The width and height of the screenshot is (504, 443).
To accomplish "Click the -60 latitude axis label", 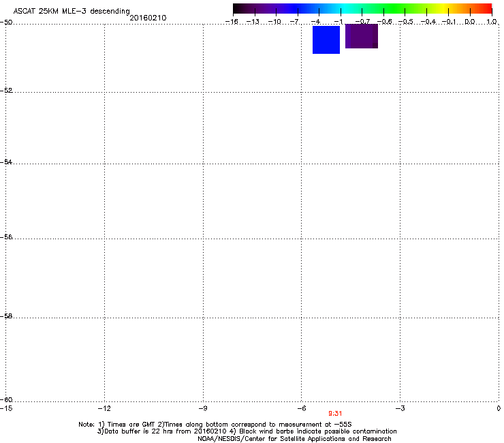I will (6, 399).
